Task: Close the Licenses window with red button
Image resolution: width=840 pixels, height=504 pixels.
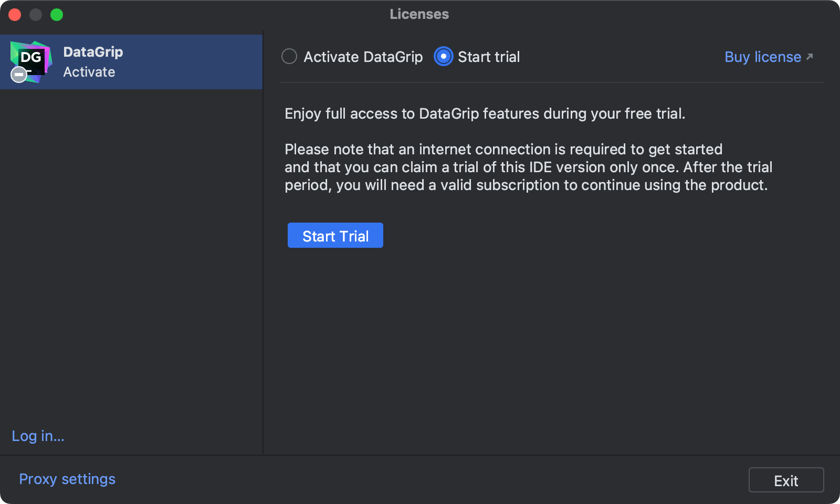Action: (x=15, y=14)
